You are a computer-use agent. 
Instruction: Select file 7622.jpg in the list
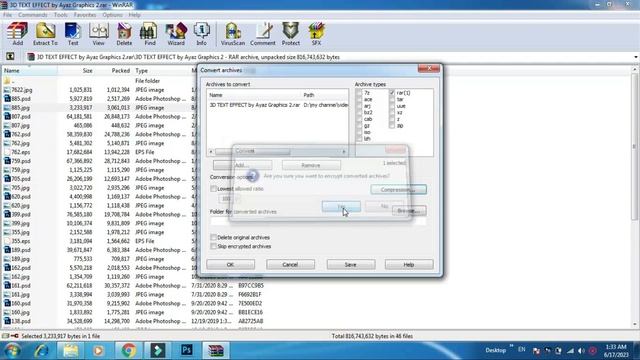pos(22,90)
